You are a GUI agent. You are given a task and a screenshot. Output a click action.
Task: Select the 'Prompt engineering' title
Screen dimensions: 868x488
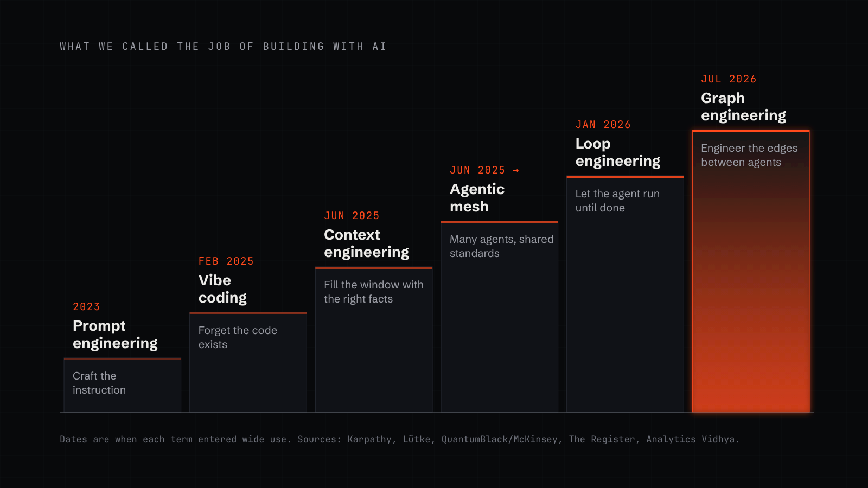(115, 335)
